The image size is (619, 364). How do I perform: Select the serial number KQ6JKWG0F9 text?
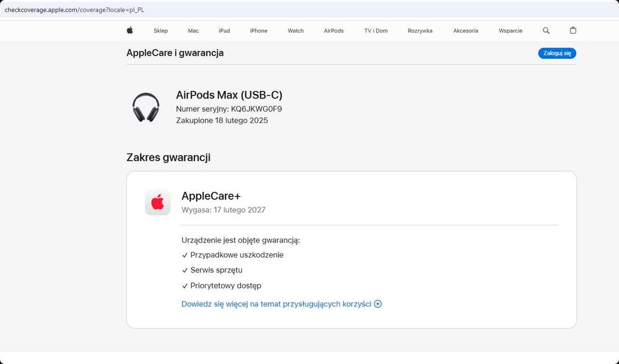pos(256,109)
